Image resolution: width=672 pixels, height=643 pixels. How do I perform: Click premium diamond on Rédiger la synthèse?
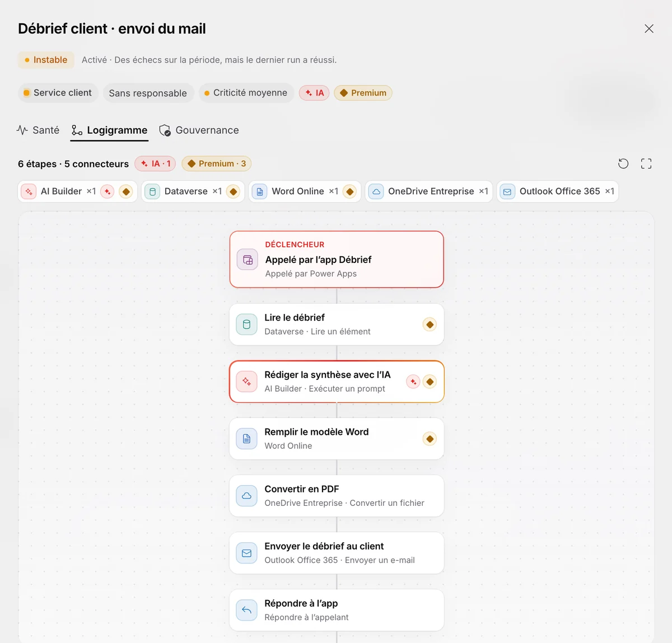[430, 382]
